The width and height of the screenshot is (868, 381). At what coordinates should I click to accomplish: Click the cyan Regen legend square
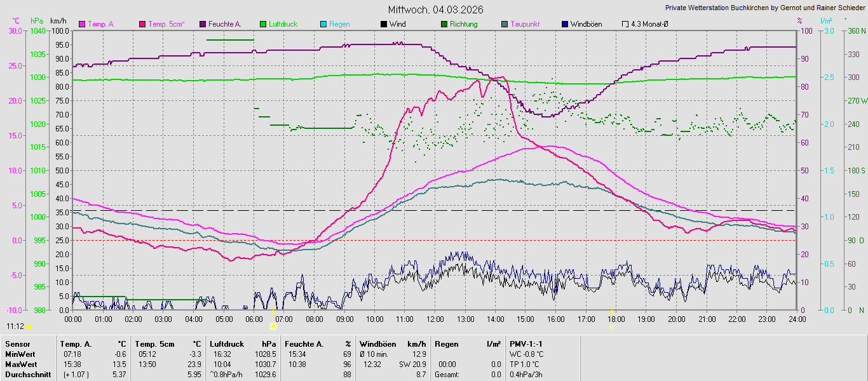point(323,24)
